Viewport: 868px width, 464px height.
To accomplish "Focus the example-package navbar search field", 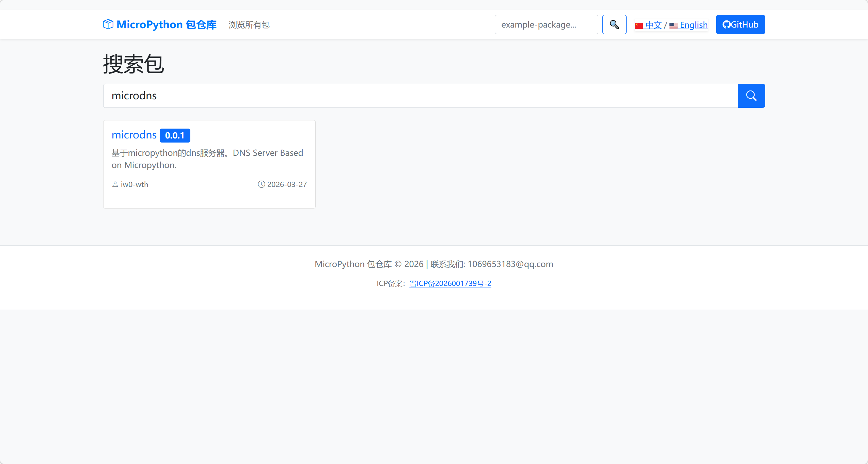I will tap(546, 24).
